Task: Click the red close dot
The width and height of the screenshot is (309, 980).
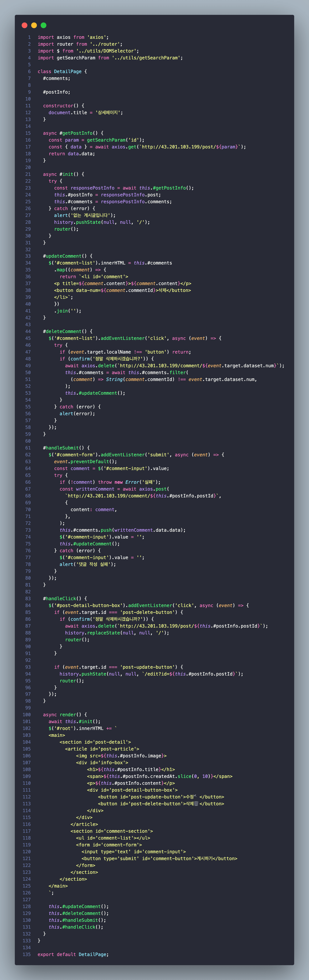Action: [24, 25]
